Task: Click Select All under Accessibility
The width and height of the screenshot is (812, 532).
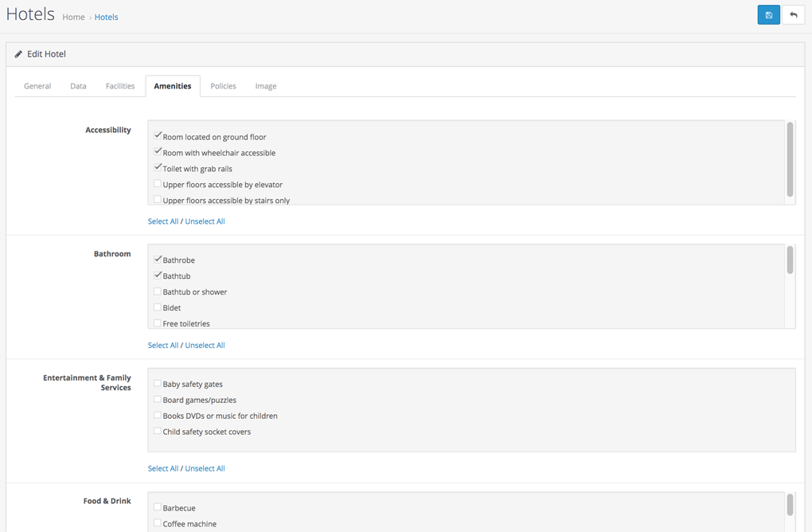Action: [163, 221]
